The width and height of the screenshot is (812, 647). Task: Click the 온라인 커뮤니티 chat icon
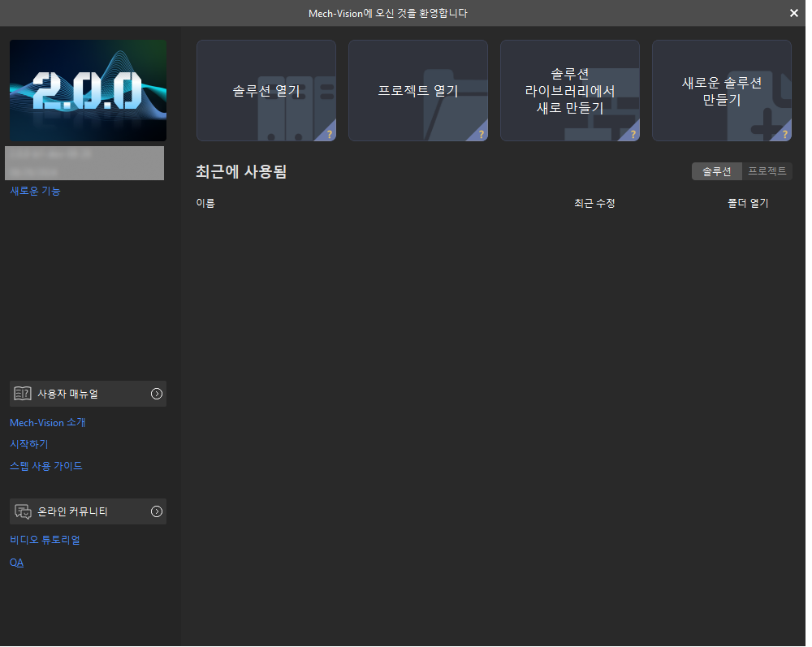click(x=23, y=511)
